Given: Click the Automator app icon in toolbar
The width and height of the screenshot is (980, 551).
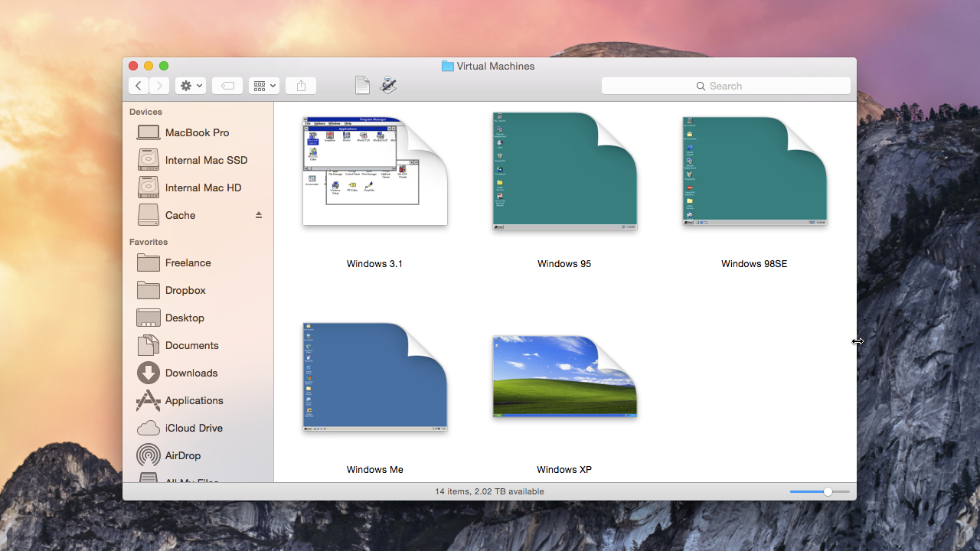Looking at the screenshot, I should 389,85.
